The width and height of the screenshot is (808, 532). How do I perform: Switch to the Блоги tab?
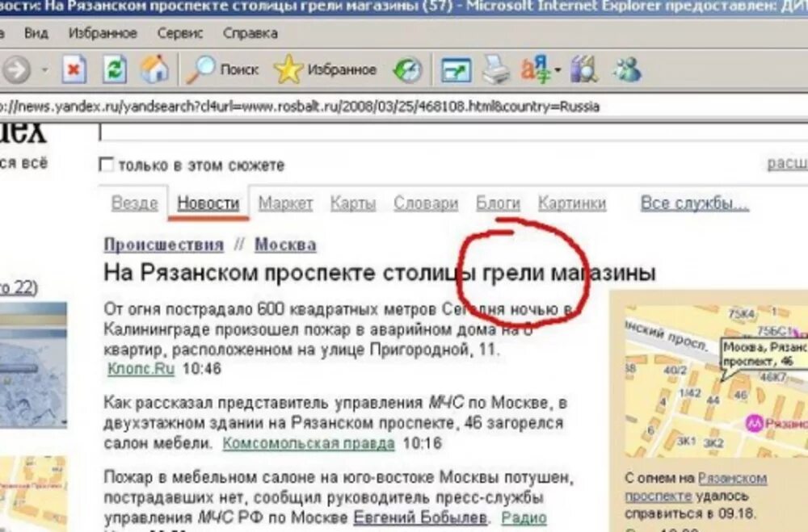coord(498,203)
